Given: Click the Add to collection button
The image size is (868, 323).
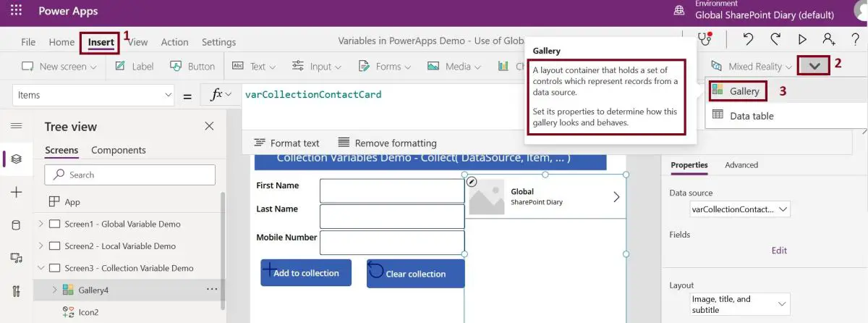Looking at the screenshot, I should point(306,273).
